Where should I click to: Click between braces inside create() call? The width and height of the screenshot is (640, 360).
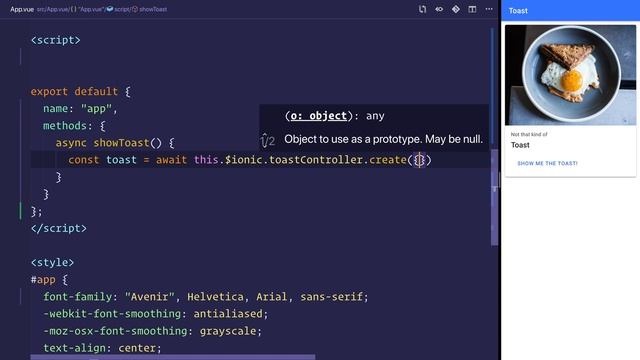[x=420, y=160]
